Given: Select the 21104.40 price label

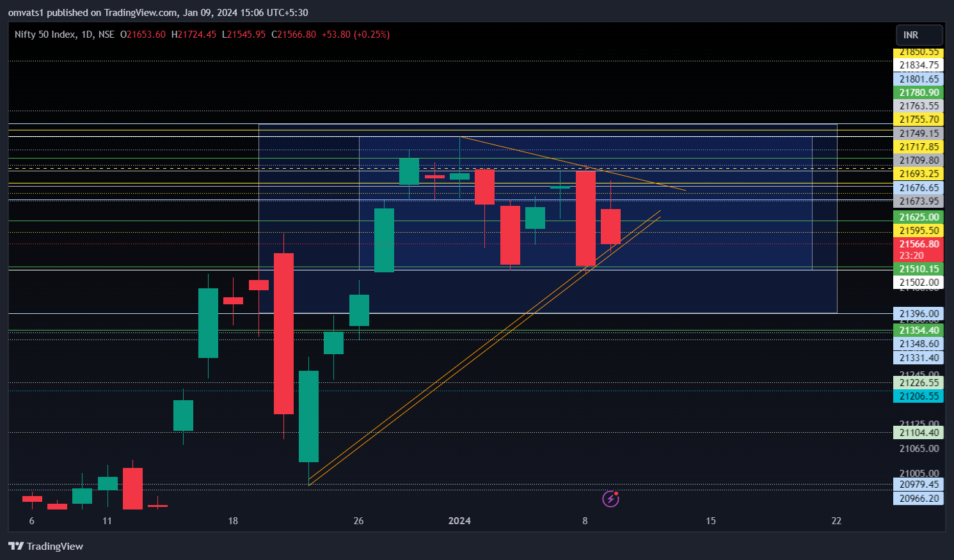Looking at the screenshot, I should tap(919, 433).
